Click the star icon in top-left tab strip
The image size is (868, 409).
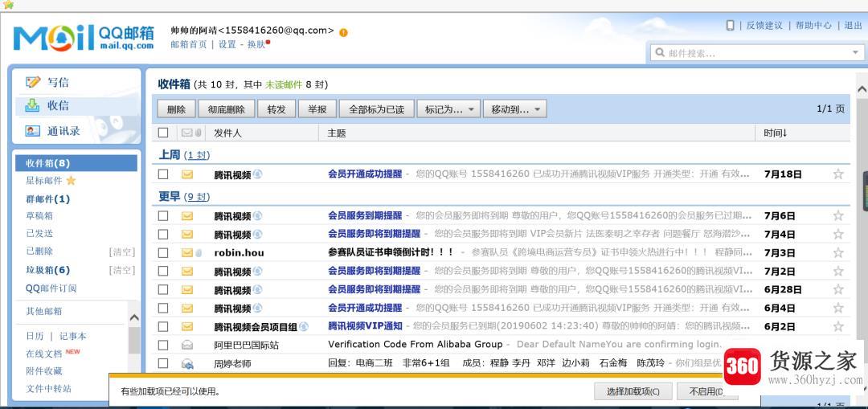coord(8,5)
